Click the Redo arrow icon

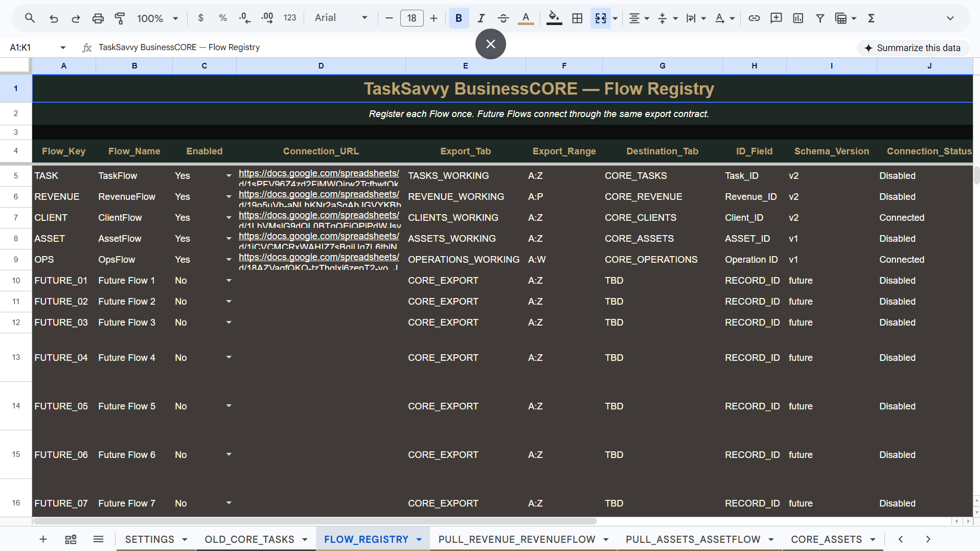76,18
